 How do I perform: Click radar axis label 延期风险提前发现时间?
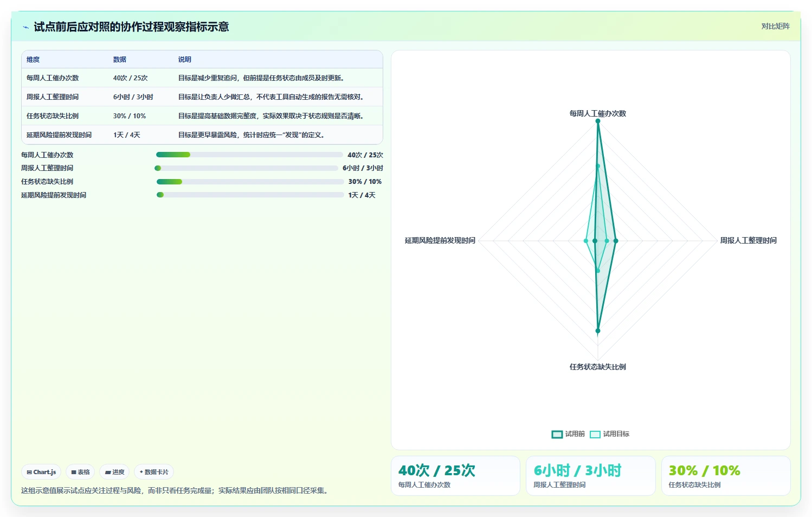440,240
